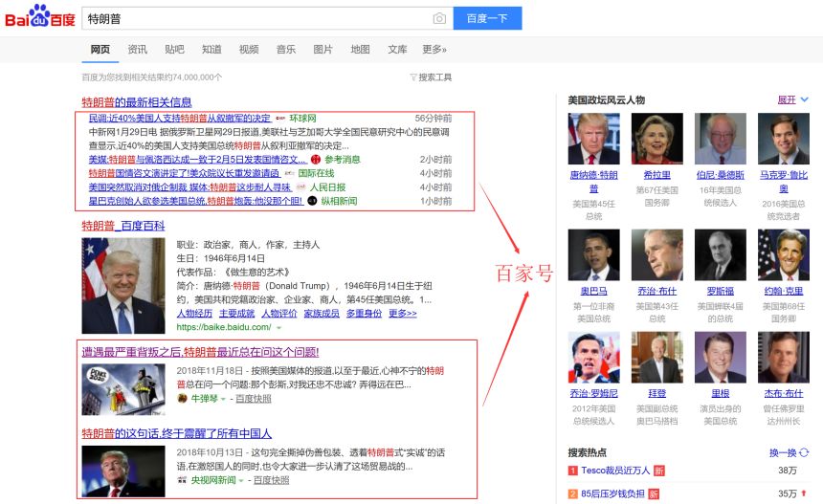Open 家族成员 sub-link
823x504 pixels.
322,313
